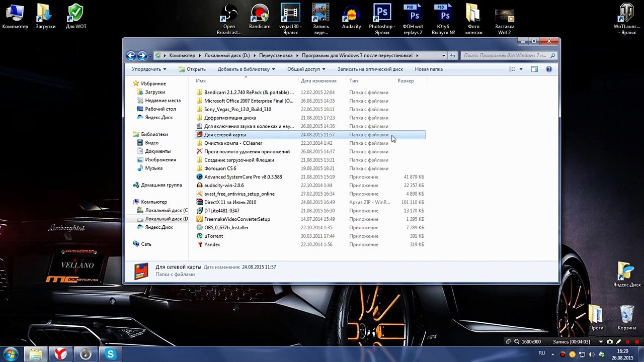Select Загрузки in the navigation pane

click(155, 92)
